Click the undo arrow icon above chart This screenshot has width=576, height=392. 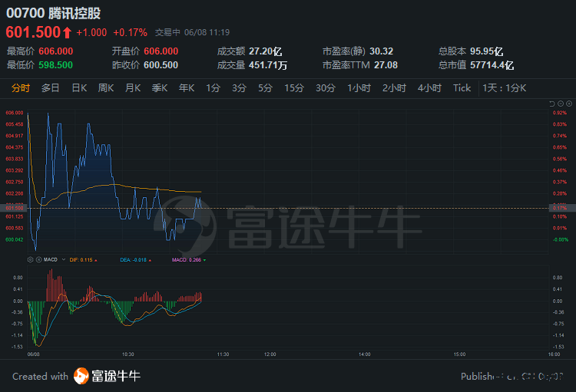551,104
